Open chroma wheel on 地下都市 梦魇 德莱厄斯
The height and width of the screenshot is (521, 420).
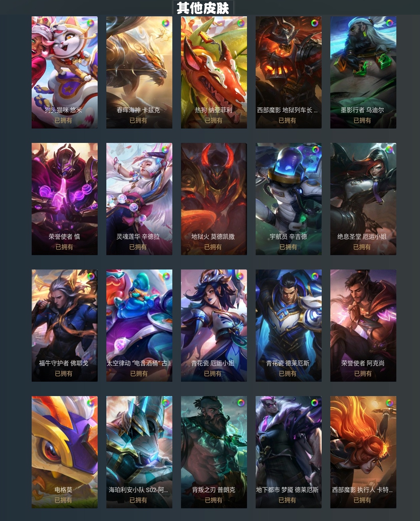[x=315, y=403]
